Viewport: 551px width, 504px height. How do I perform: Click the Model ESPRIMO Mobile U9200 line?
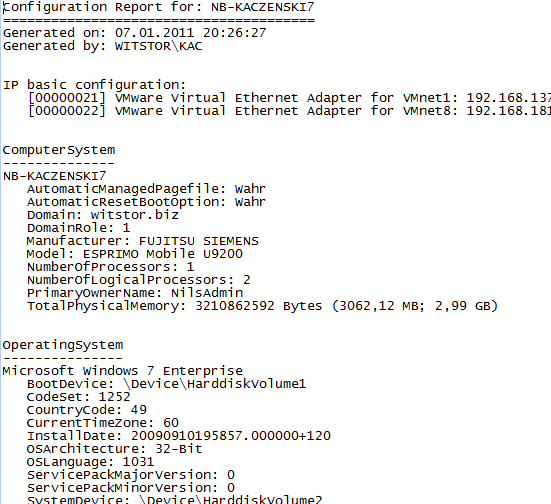click(x=135, y=254)
